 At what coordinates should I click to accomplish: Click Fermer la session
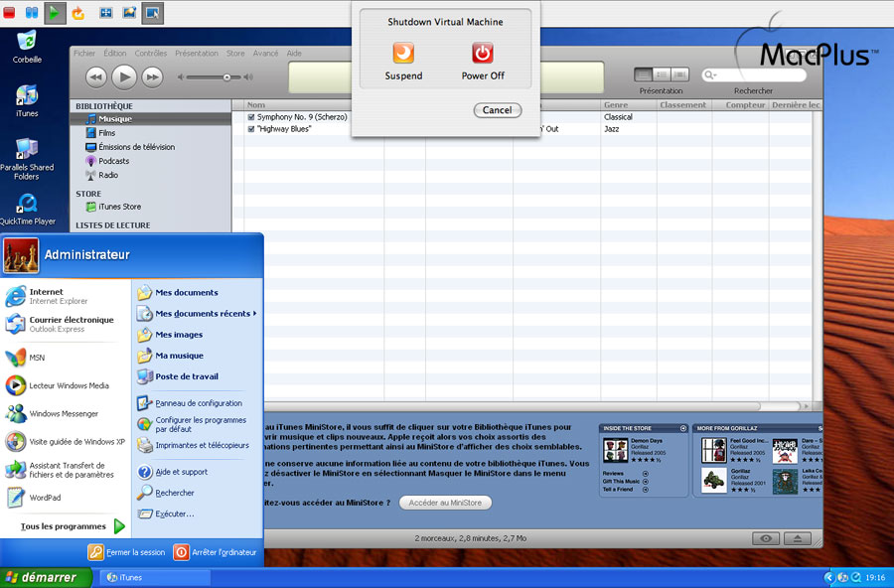[x=126, y=552]
